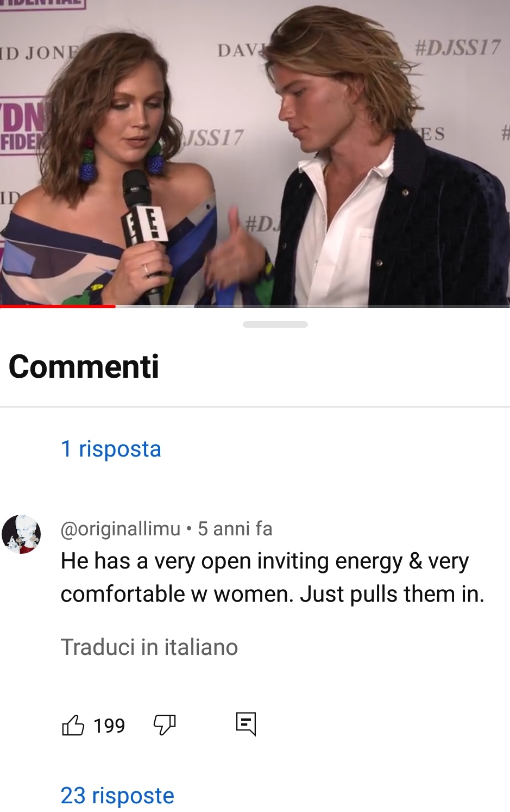Open the reply icon under the comment

pyautogui.click(x=246, y=724)
